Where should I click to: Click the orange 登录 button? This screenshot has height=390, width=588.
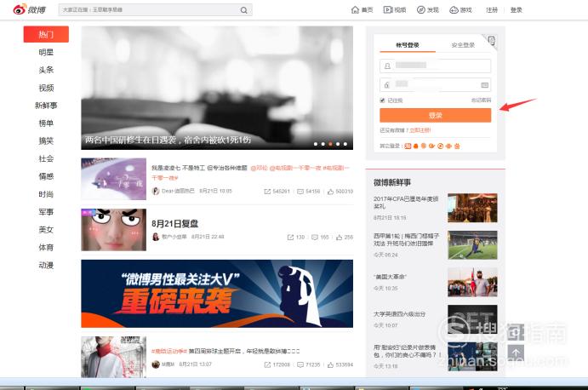click(435, 115)
